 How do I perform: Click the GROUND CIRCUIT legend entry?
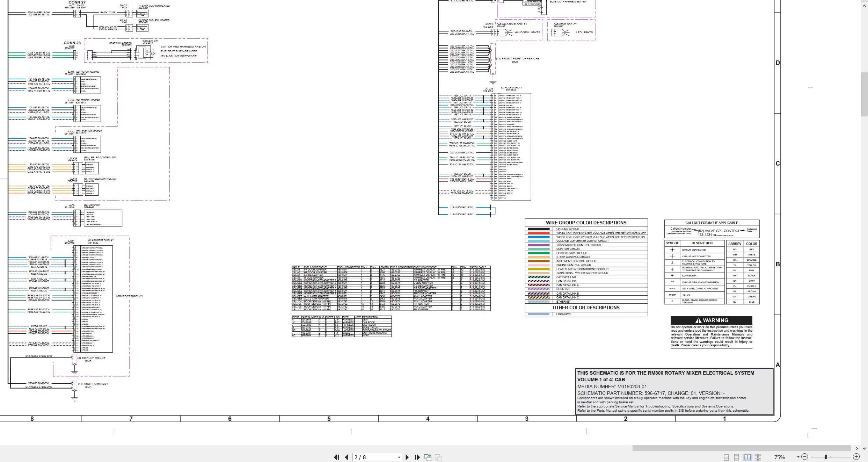tap(568, 229)
